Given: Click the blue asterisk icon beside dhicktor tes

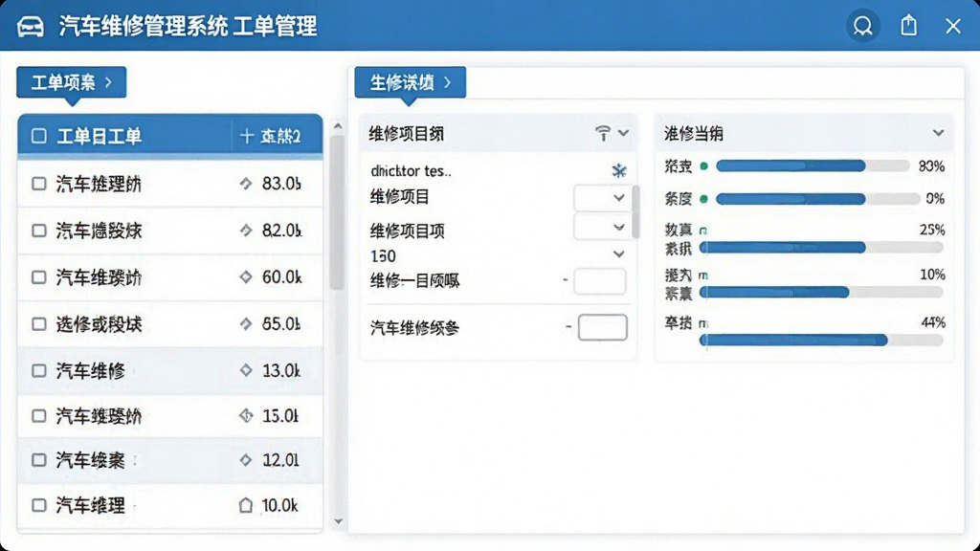Looking at the screenshot, I should pos(619,170).
